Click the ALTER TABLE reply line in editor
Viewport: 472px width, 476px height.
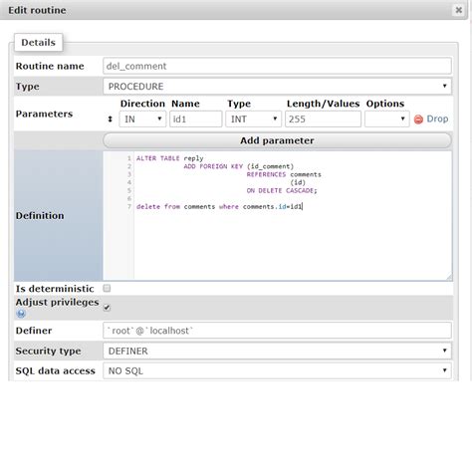tap(169, 158)
